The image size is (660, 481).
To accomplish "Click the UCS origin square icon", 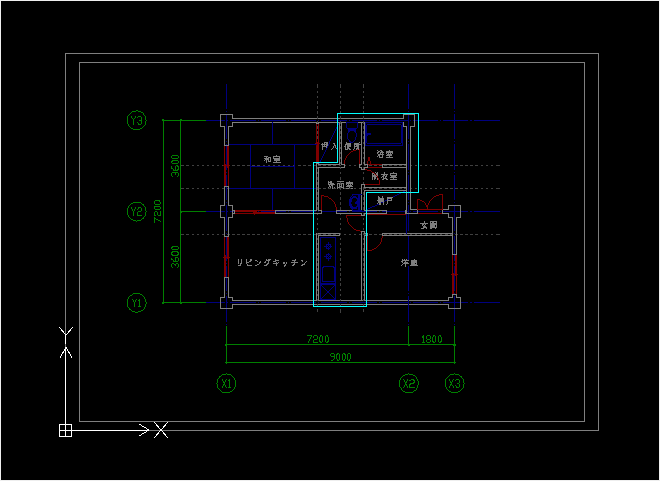I will (x=65, y=431).
